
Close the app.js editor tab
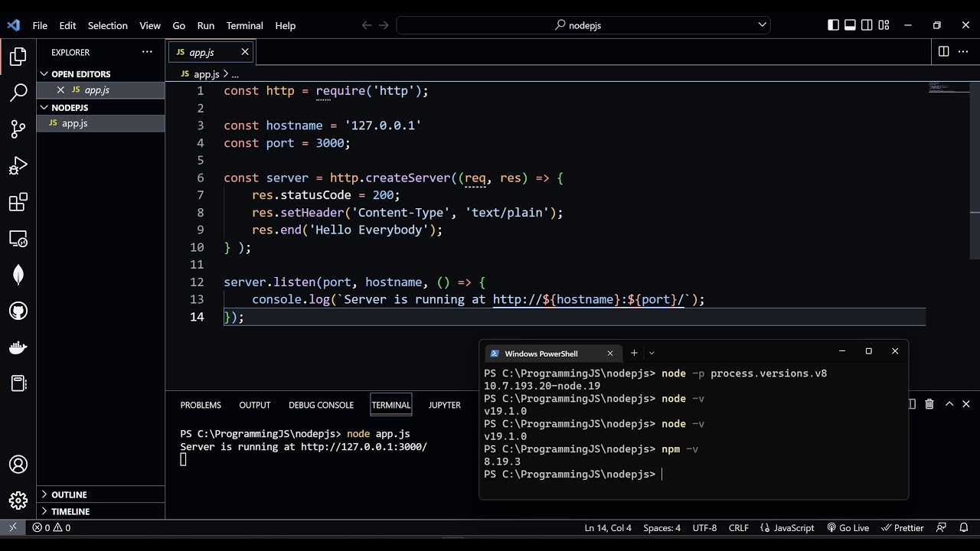pyautogui.click(x=245, y=51)
